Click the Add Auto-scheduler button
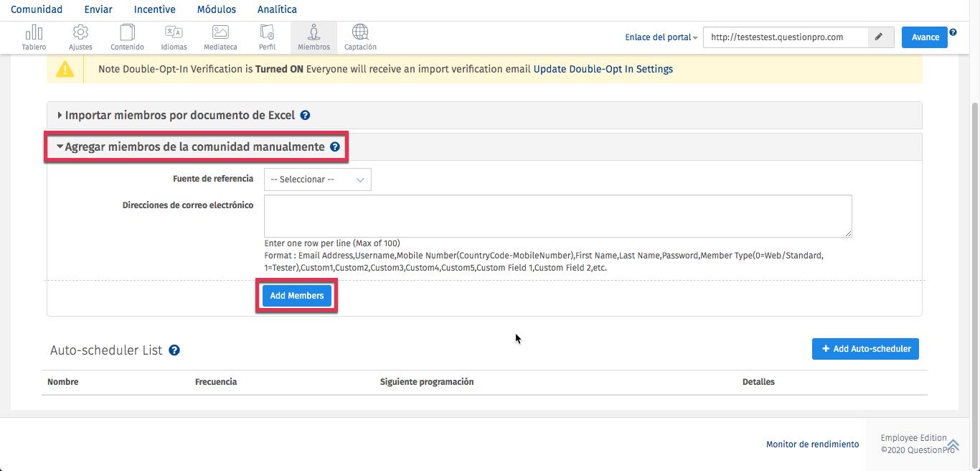Image resolution: width=980 pixels, height=471 pixels. tap(865, 349)
